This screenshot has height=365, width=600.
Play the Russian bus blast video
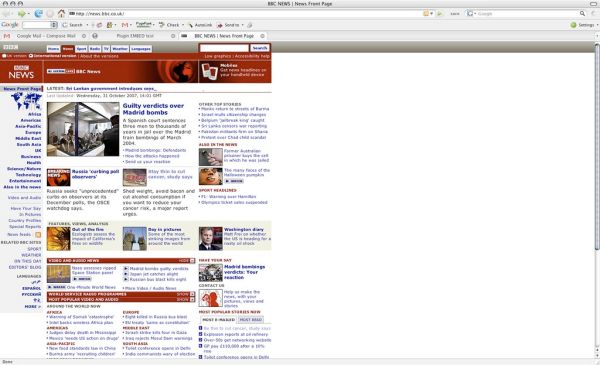point(126,279)
